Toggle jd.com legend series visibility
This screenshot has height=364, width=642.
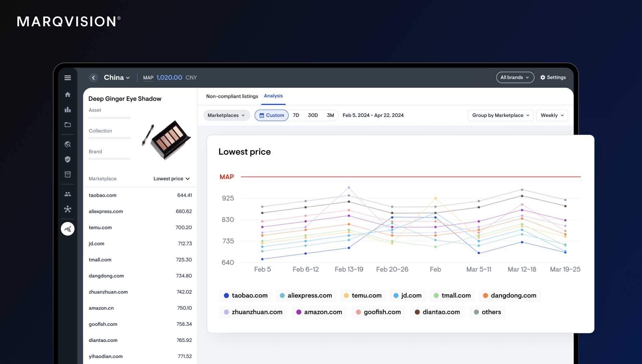407,295
